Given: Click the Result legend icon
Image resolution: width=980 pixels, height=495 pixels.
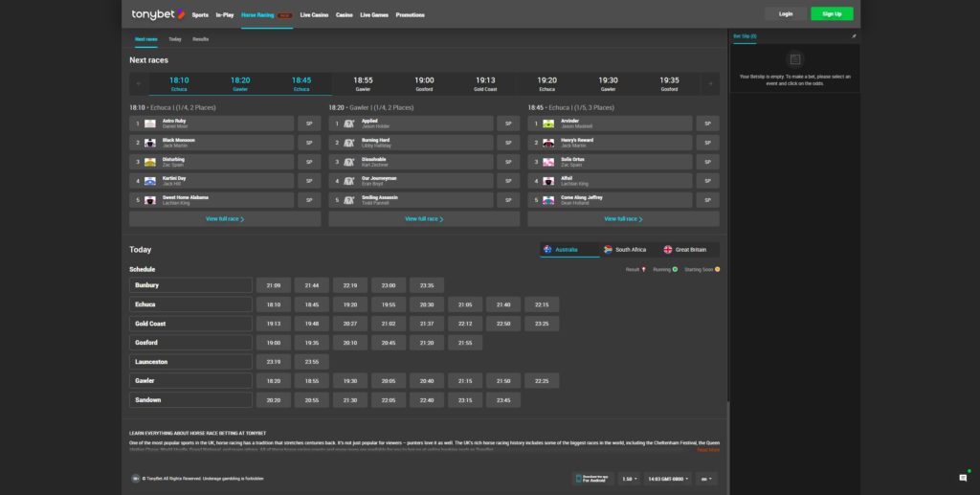Looking at the screenshot, I should point(644,269).
